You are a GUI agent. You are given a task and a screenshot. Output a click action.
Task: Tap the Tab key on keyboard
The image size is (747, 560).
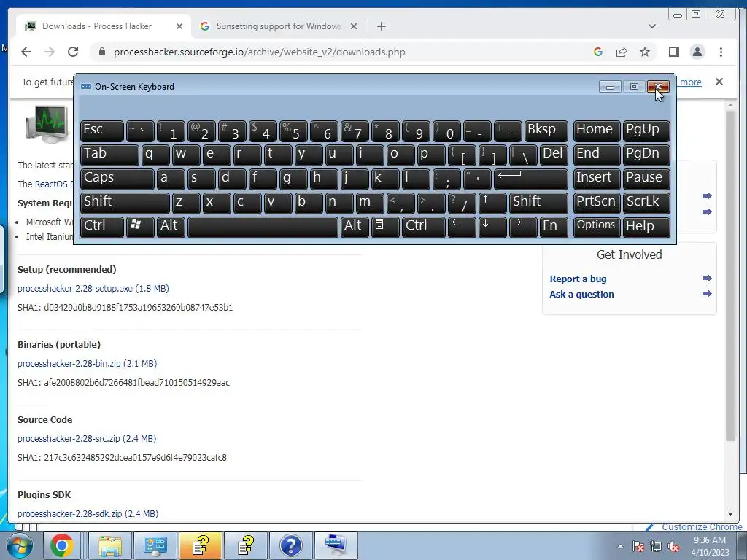point(109,155)
